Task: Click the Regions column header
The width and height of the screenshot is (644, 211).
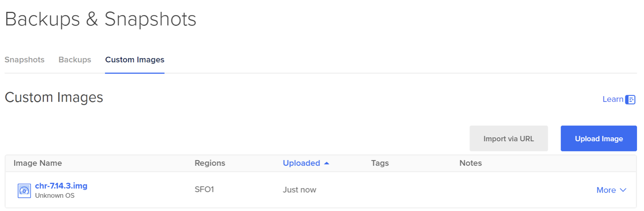Action: [x=210, y=163]
